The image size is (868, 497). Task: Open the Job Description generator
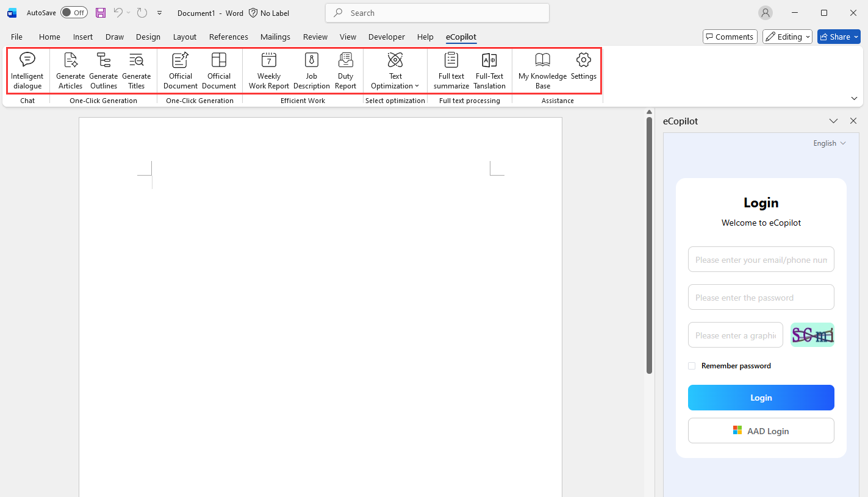[x=311, y=71]
